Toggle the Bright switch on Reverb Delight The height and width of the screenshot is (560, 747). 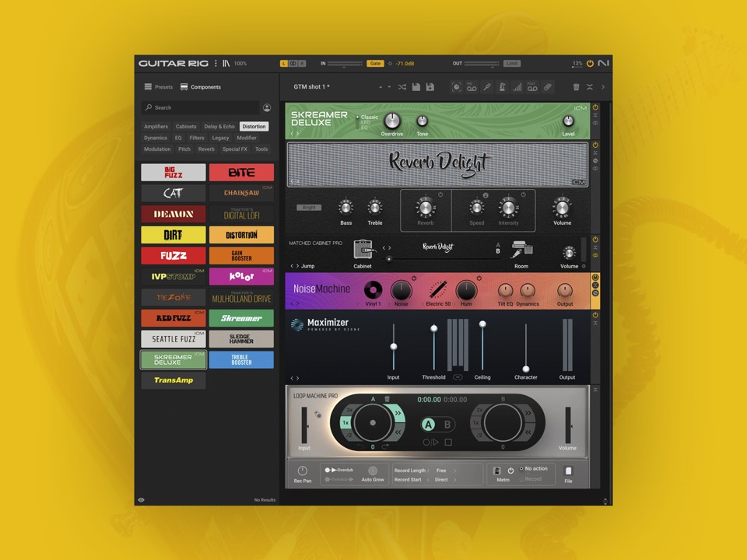click(x=309, y=207)
